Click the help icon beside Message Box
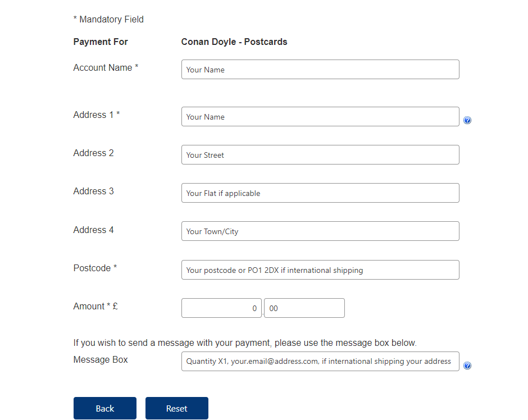The image size is (528, 420). point(467,366)
